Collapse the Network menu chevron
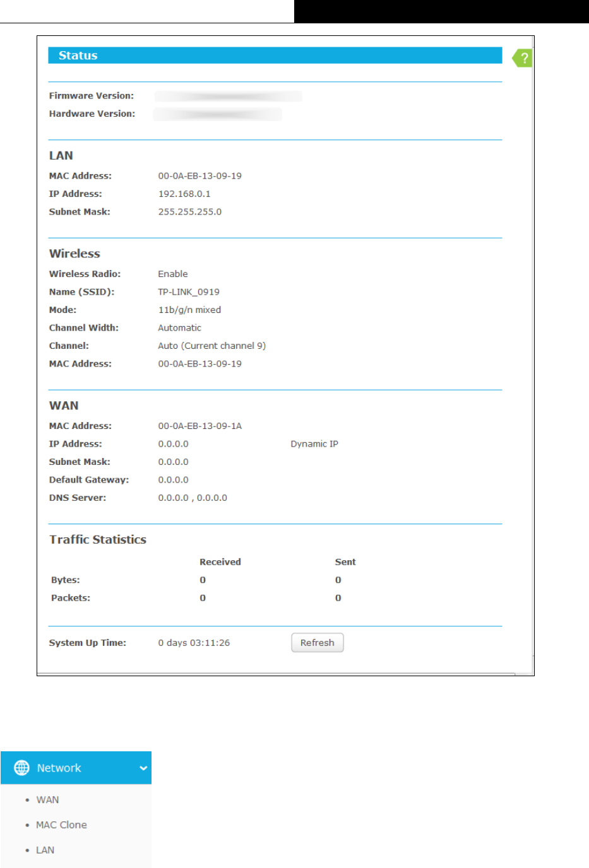 click(143, 768)
